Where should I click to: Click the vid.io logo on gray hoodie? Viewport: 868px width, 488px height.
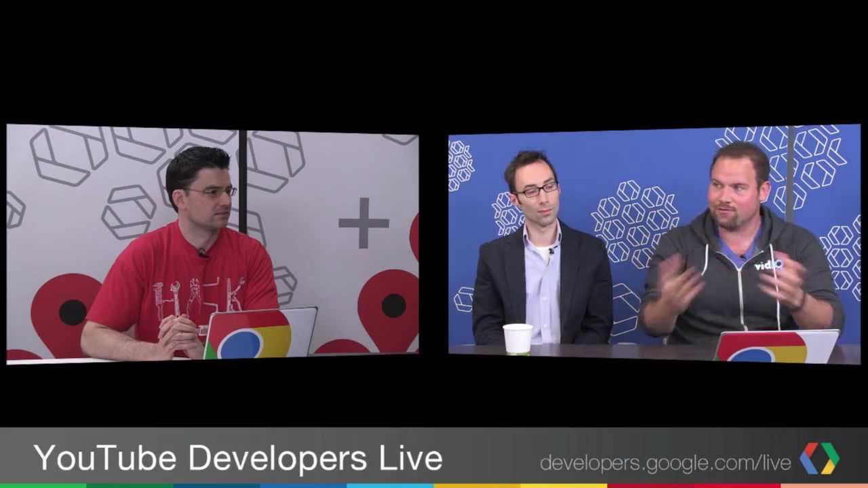768,265
